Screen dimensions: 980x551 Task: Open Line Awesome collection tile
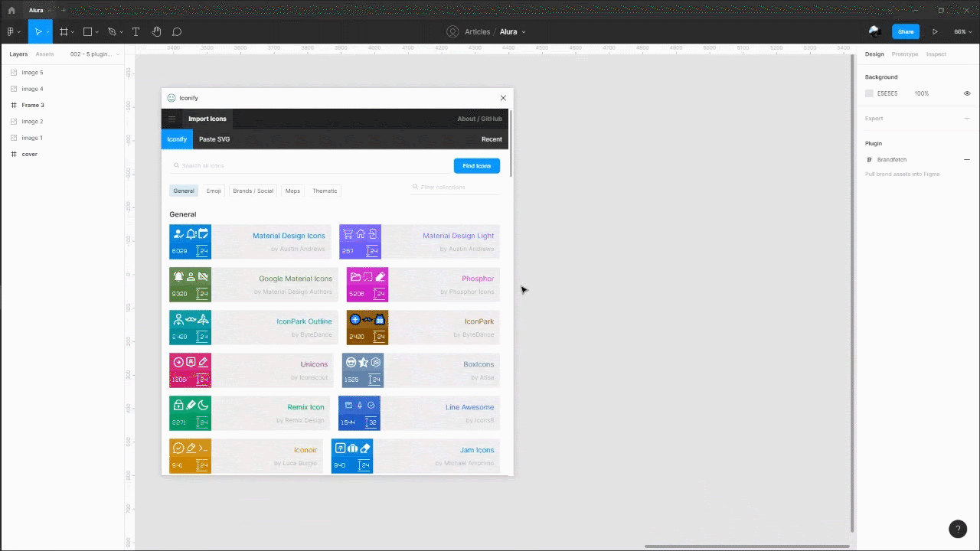[420, 413]
